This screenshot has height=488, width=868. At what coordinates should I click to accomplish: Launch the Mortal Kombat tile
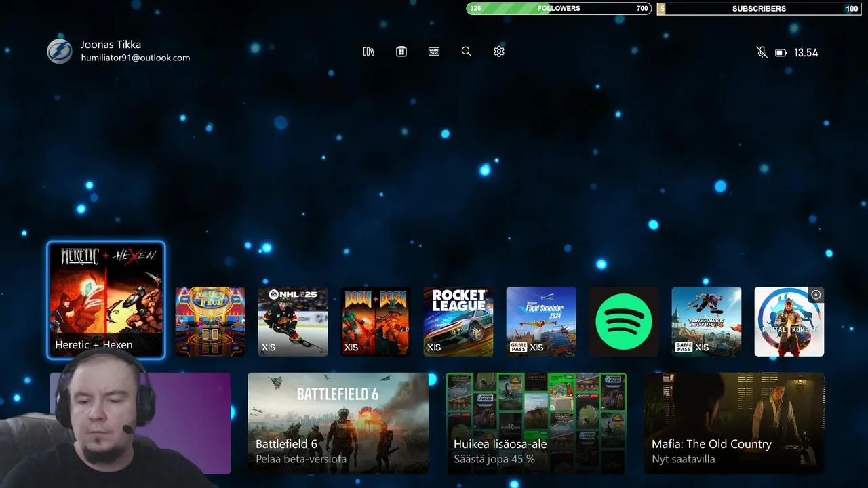pos(789,321)
